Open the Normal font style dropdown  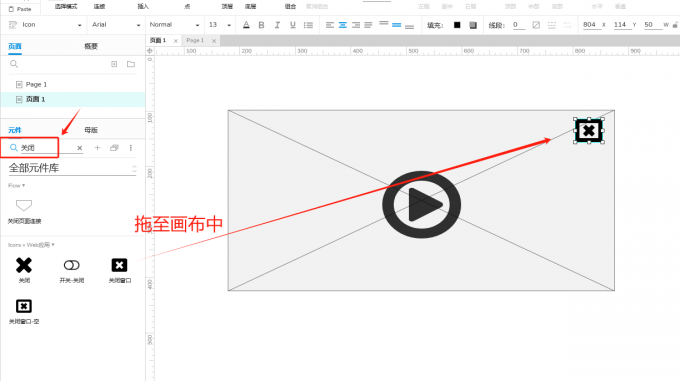tap(174, 25)
